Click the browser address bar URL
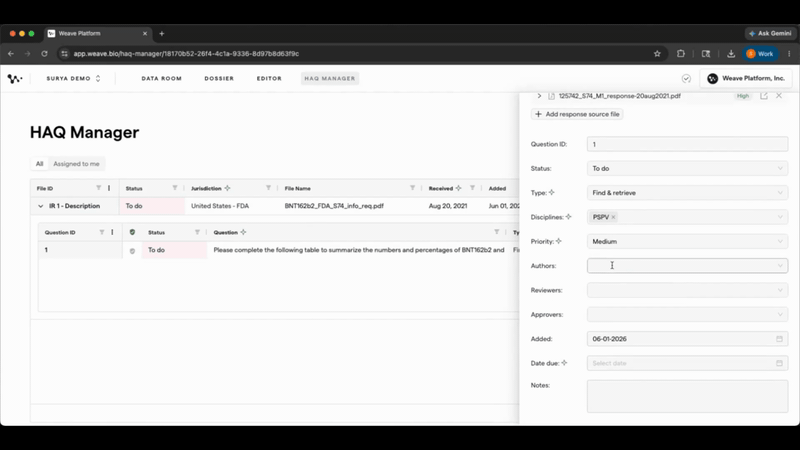 click(x=186, y=54)
